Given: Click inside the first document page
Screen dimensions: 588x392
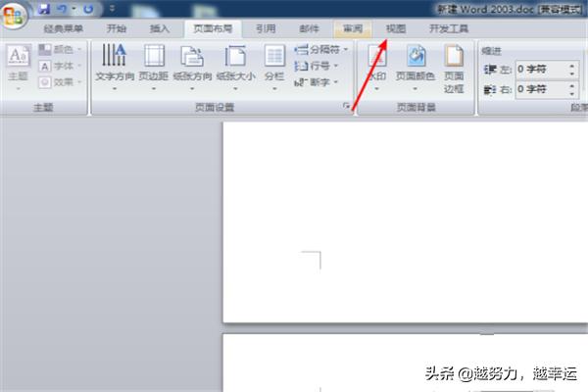Looking at the screenshot, I should (x=406, y=222).
